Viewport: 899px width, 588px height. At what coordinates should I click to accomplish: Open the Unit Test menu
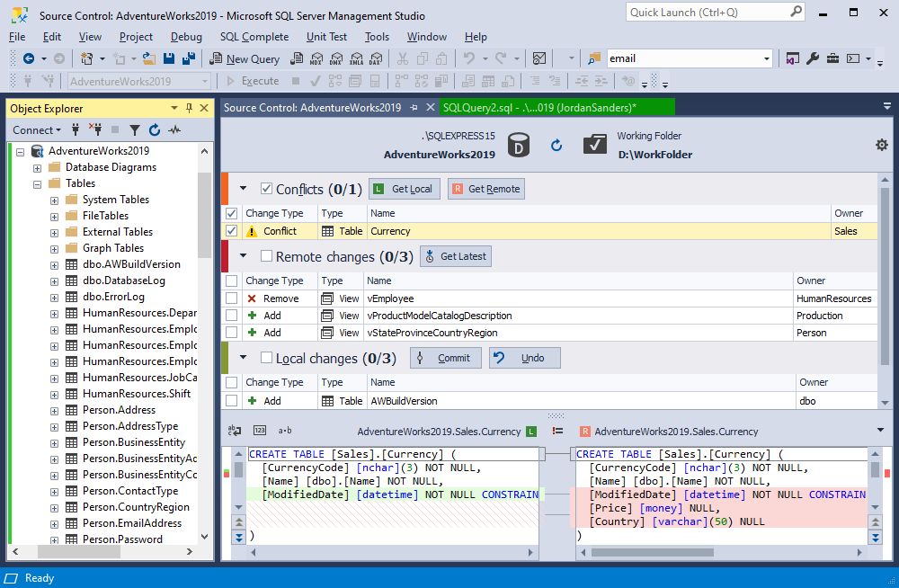click(x=326, y=37)
